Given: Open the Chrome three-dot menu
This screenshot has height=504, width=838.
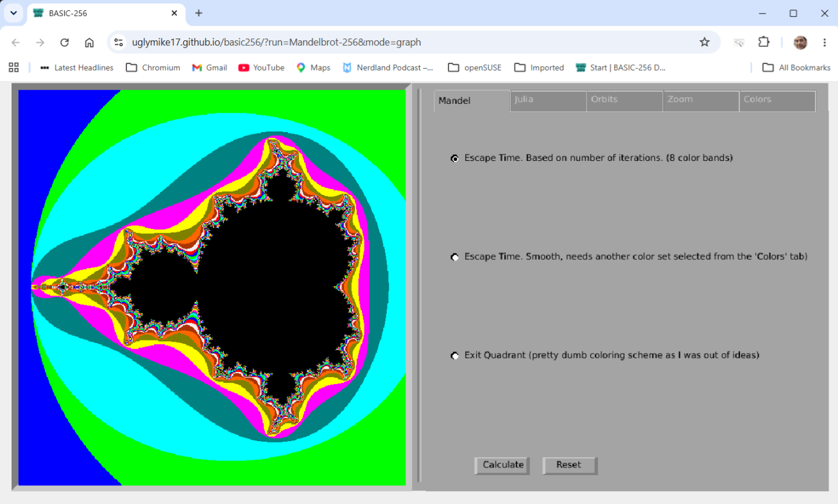Looking at the screenshot, I should (825, 42).
